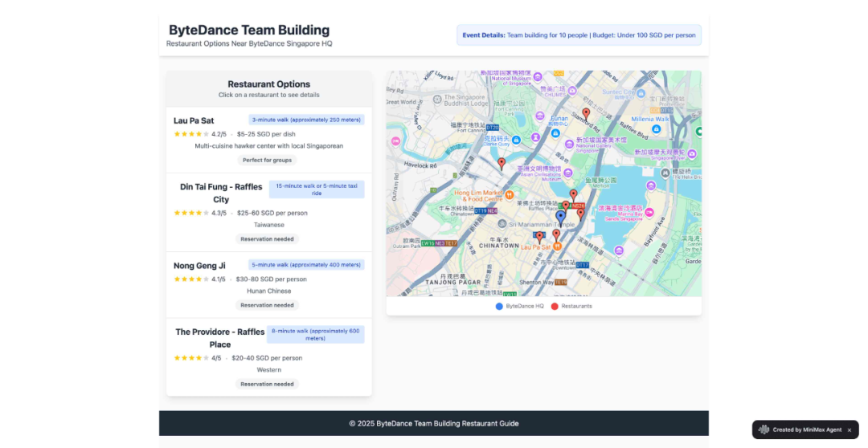The height and width of the screenshot is (448, 868).
Task: Click Lau Pa Sat orange restaurant icon on map
Action: point(558,246)
